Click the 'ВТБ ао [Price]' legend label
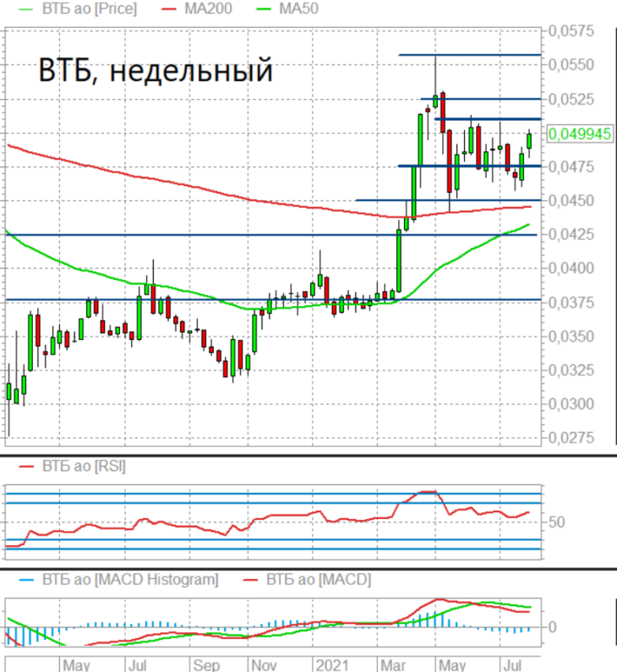Image resolution: width=617 pixels, height=672 pixels. click(90, 8)
